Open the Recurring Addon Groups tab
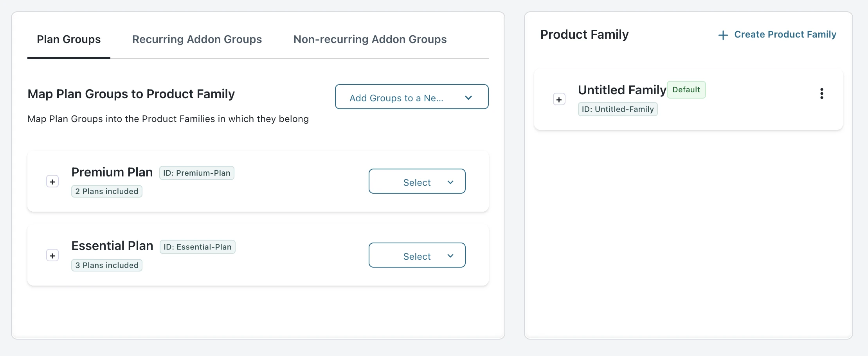The image size is (868, 356). 197,40
